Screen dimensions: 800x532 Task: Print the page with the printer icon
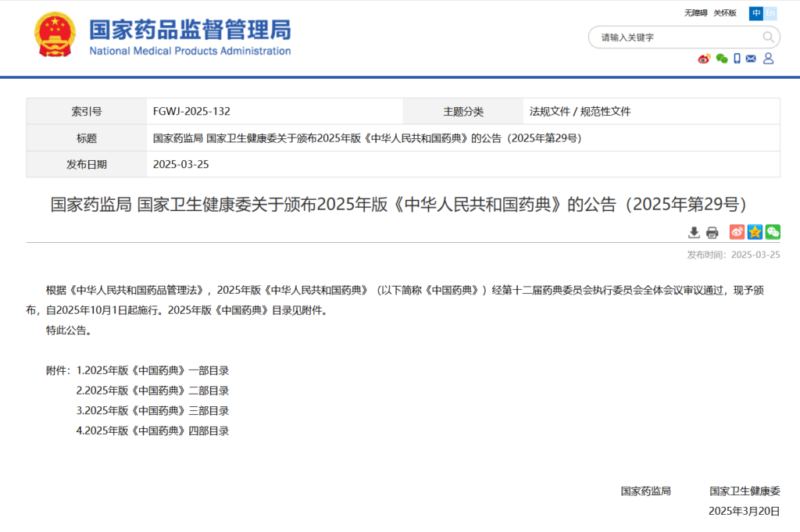(x=712, y=232)
